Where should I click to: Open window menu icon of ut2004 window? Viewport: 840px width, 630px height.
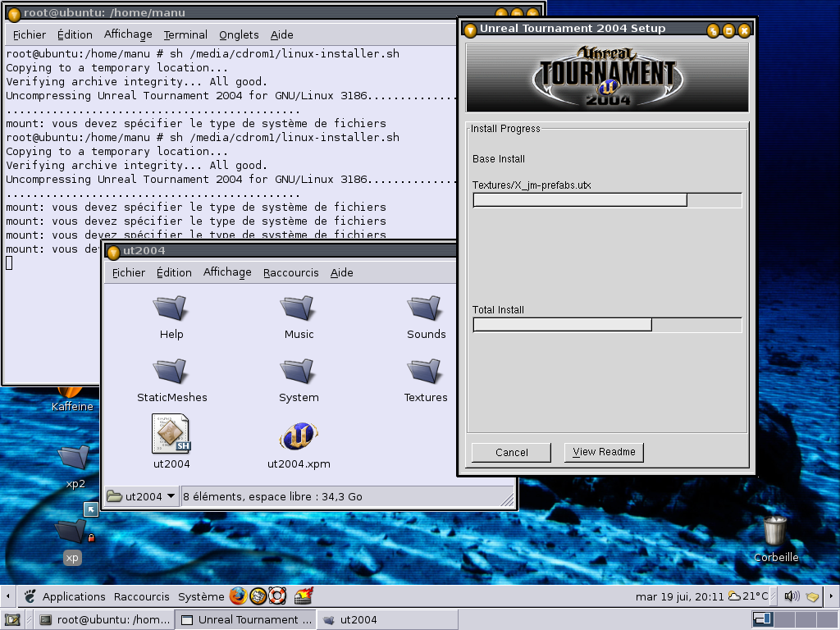pos(113,253)
